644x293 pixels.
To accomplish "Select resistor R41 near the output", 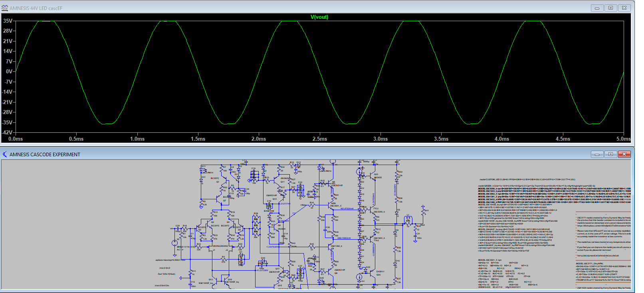I will pos(423,212).
